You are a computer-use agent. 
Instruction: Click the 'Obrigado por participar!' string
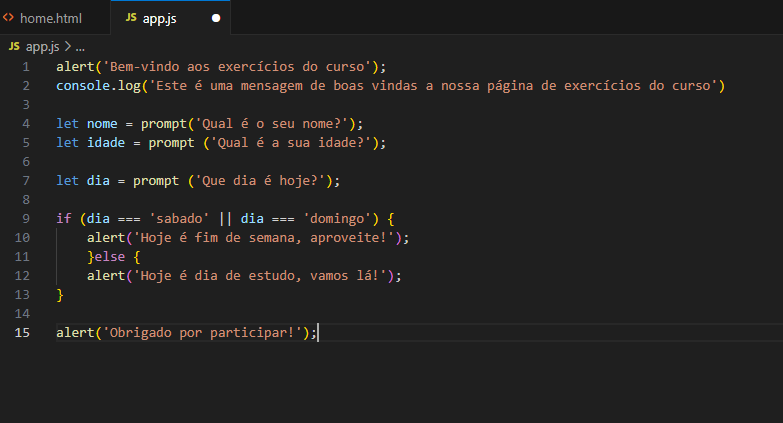pyautogui.click(x=202, y=333)
